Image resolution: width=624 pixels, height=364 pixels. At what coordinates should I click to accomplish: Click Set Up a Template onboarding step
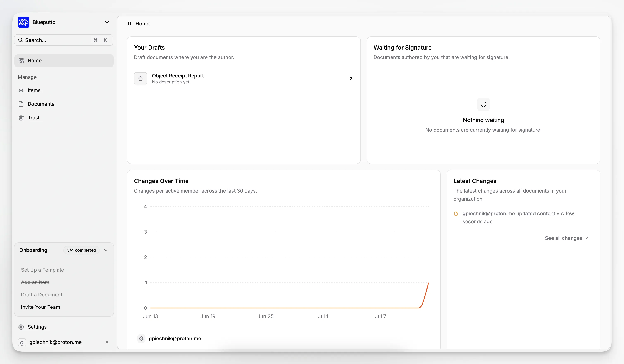point(42,270)
